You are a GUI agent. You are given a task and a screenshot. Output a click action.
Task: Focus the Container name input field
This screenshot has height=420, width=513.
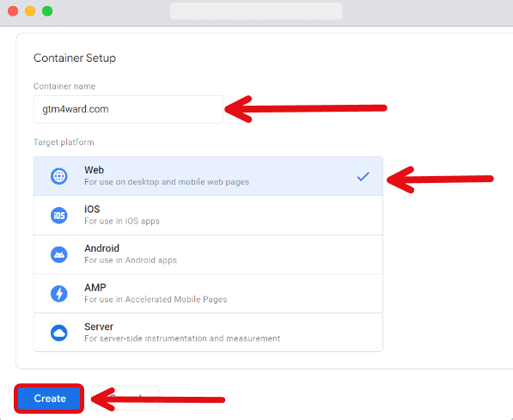[x=128, y=109]
